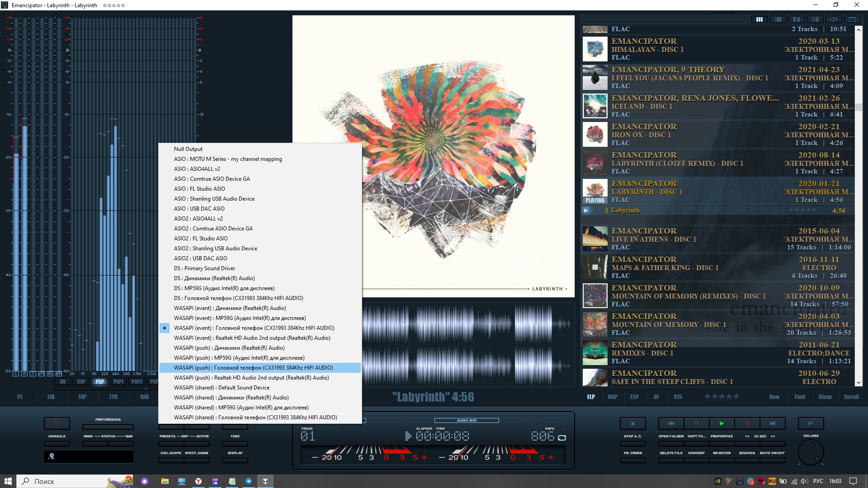This screenshot has width=868, height=488.
Task: Click the eject button above Stop A.C.
Action: (632, 423)
